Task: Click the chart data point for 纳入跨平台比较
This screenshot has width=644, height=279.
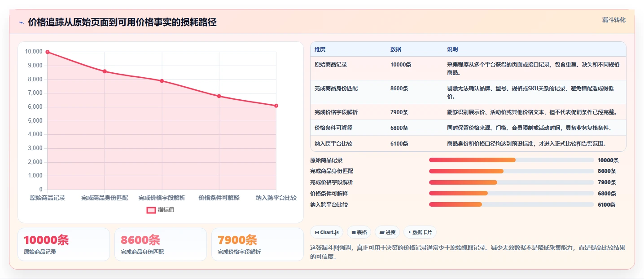Action: tap(276, 106)
